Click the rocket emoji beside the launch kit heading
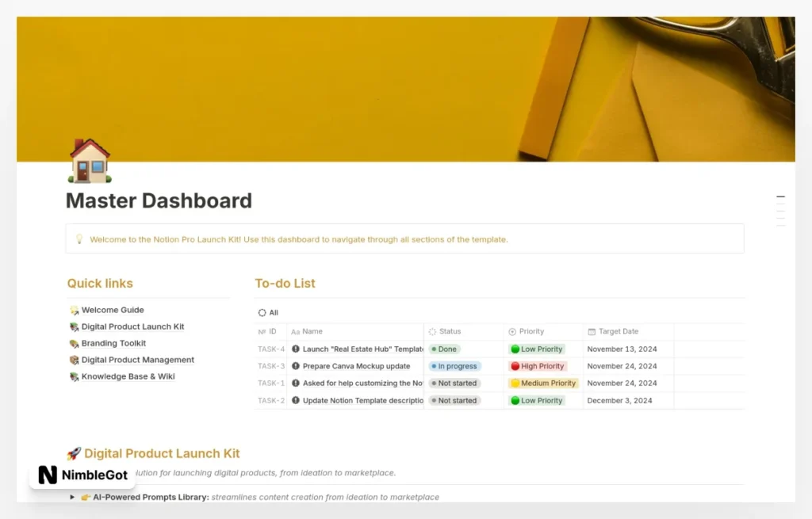 point(74,453)
